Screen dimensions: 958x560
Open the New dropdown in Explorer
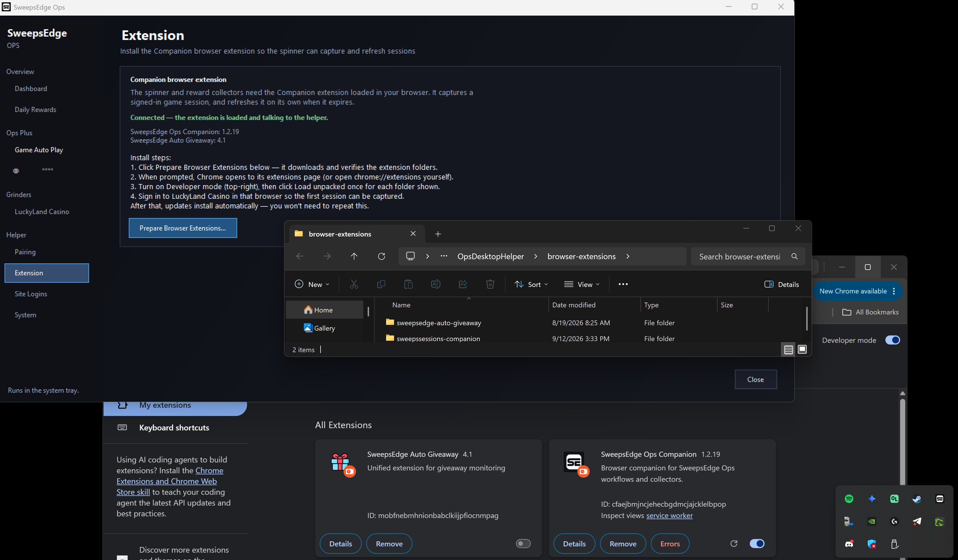312,284
